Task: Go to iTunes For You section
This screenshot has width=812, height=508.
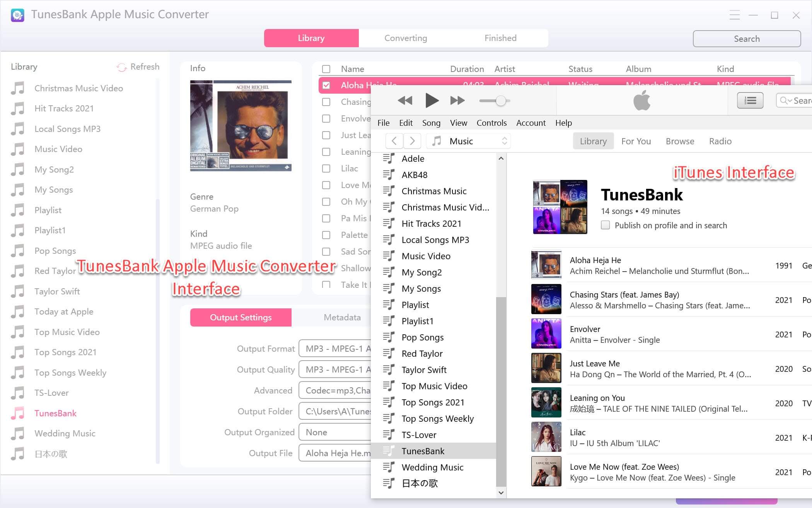Action: [x=636, y=141]
